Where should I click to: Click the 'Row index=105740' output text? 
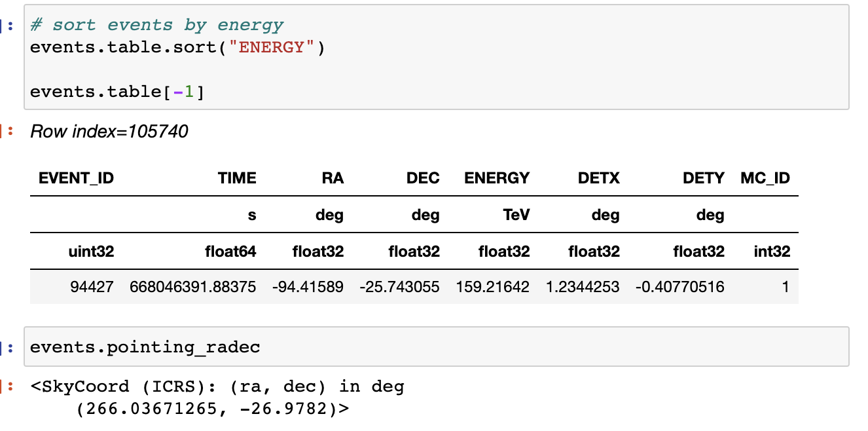[109, 132]
